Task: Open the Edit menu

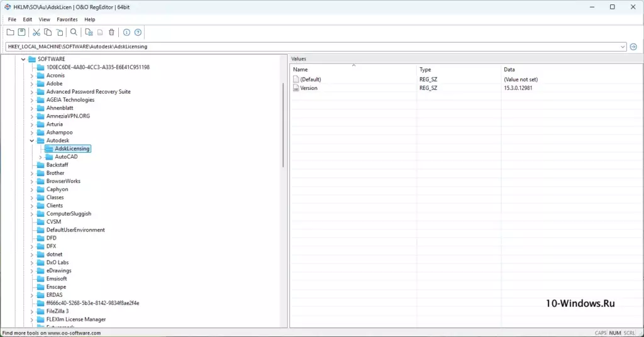Action: [27, 19]
